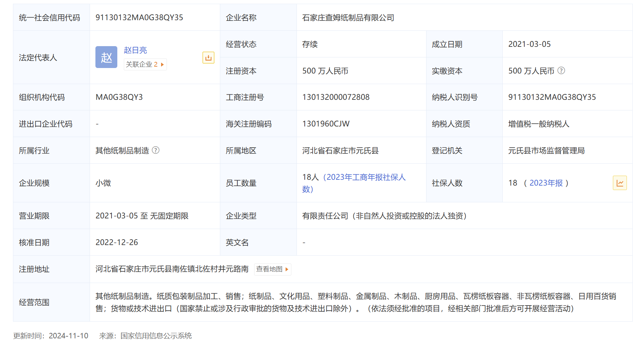Open help icon next to 其他纸制品制造
644x351 pixels.
point(156,150)
